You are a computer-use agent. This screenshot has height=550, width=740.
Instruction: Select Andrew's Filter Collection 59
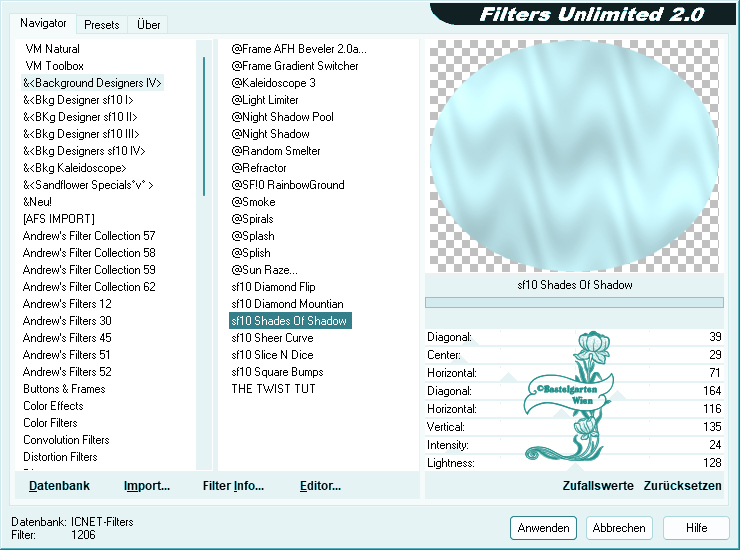tap(89, 270)
